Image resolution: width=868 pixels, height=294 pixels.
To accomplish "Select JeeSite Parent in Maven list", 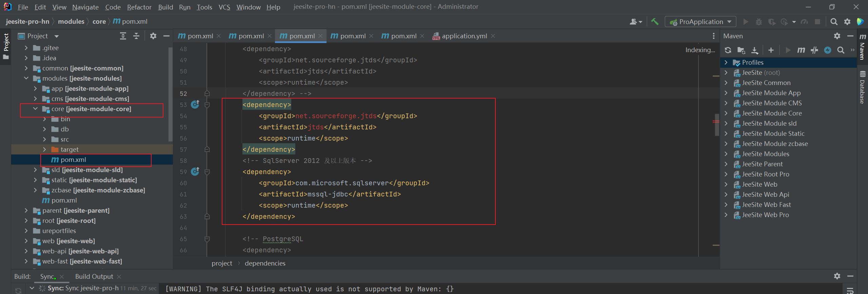I will [762, 164].
